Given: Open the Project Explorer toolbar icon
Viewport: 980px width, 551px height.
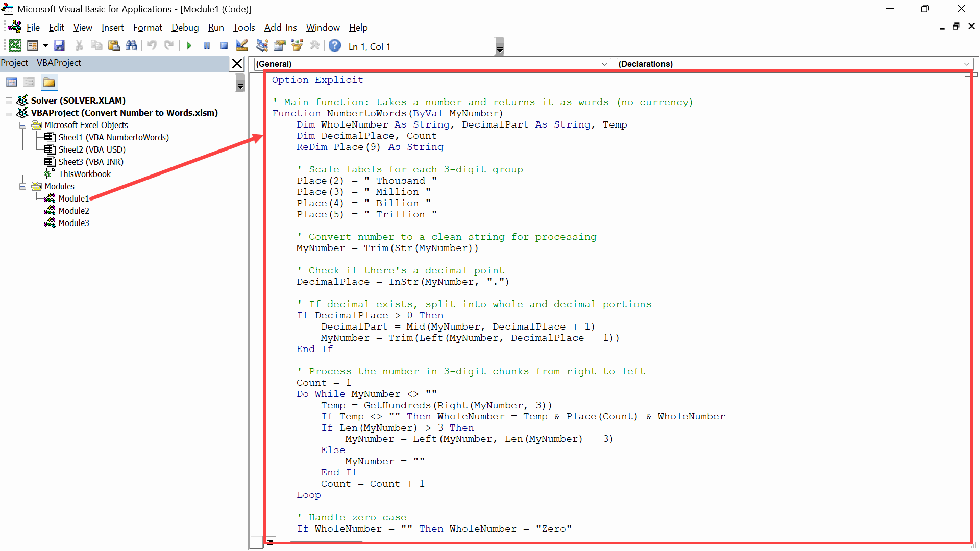Looking at the screenshot, I should click(x=262, y=45).
